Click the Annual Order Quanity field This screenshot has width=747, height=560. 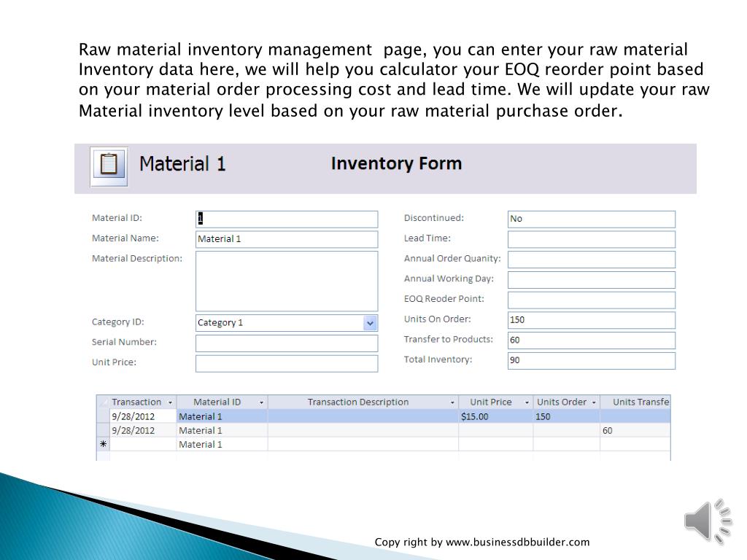coord(591,260)
